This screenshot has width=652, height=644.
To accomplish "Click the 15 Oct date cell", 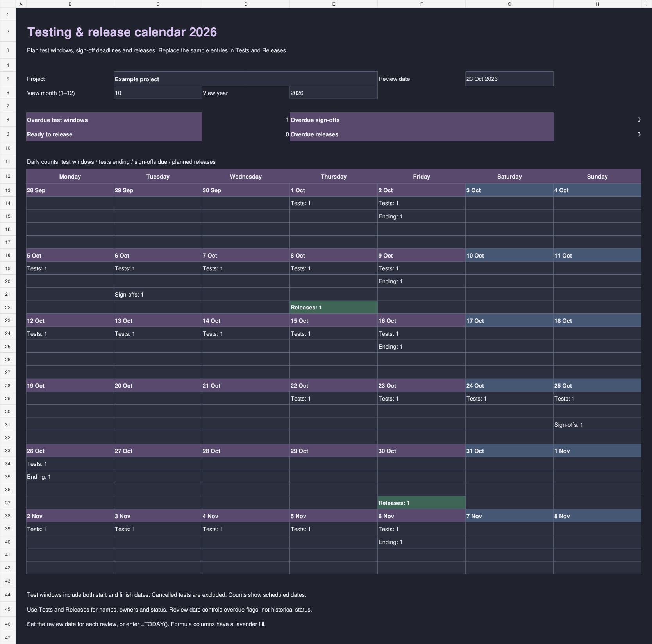I will pos(334,321).
